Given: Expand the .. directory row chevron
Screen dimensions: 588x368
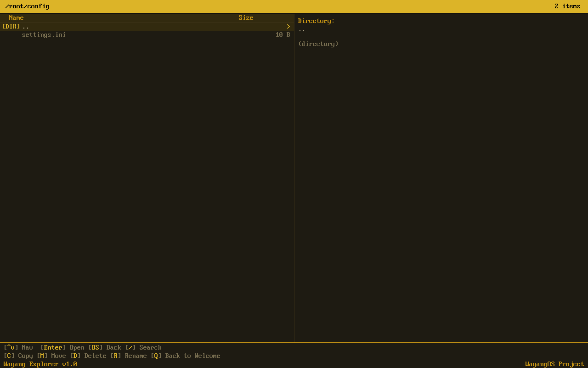Looking at the screenshot, I should (288, 26).
